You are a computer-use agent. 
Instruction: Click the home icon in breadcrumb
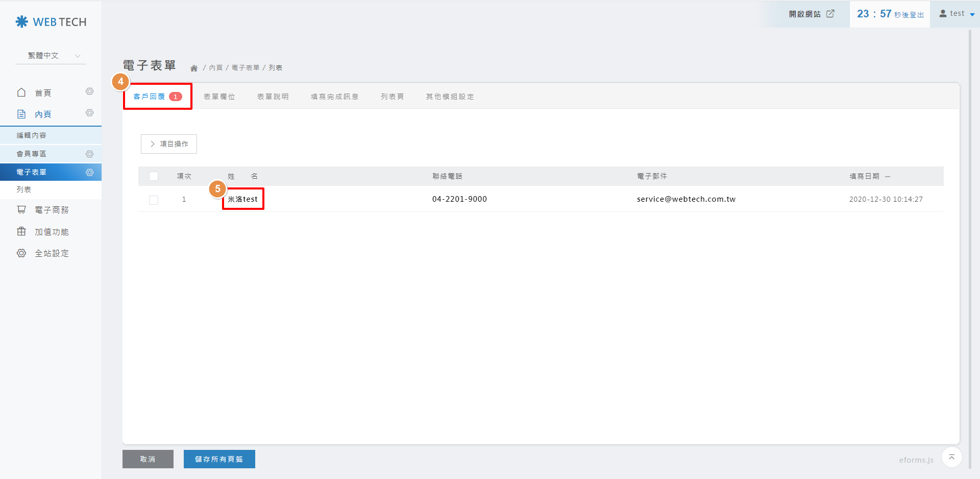(194, 68)
